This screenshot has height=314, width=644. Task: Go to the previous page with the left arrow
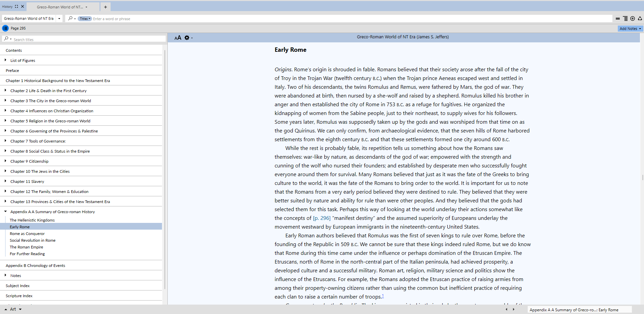pos(507,309)
